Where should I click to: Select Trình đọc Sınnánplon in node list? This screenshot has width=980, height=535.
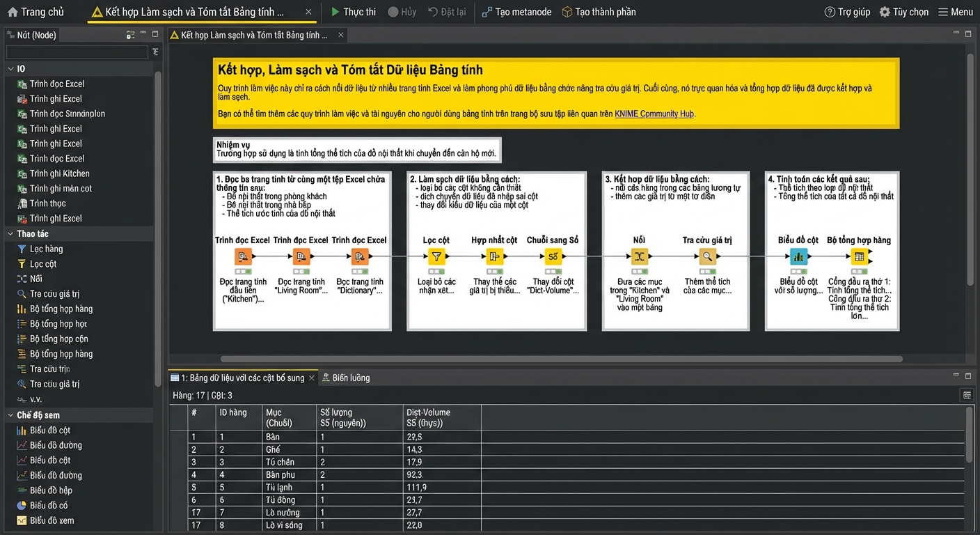coord(61,114)
